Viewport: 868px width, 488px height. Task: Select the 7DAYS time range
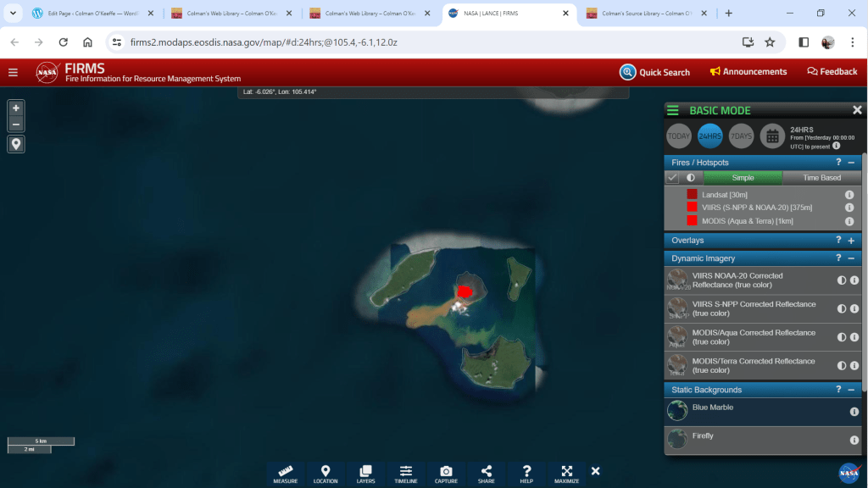tap(741, 136)
